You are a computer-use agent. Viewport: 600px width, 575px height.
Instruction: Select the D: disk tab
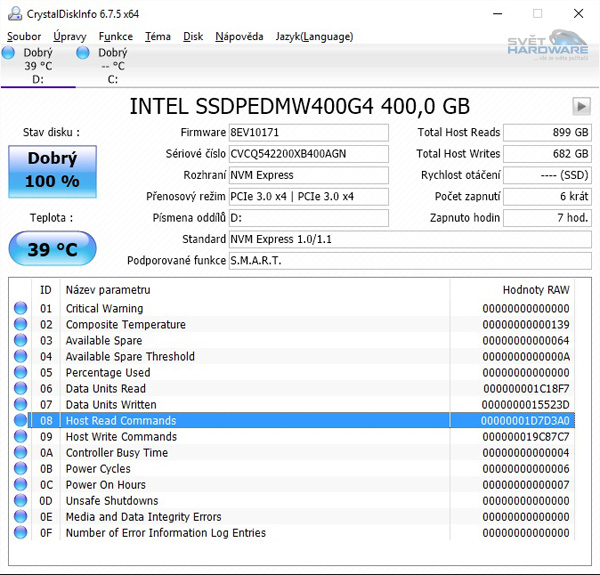pos(38,66)
